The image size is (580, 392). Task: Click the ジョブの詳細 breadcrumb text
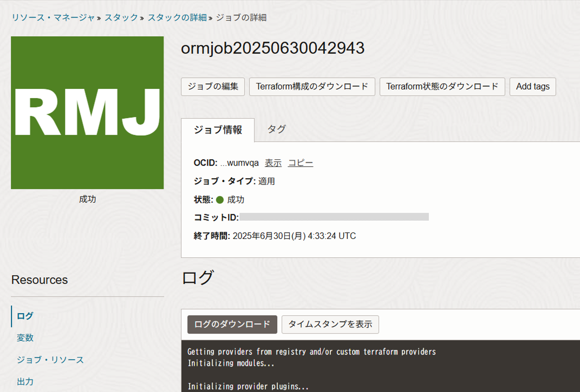[x=241, y=17]
